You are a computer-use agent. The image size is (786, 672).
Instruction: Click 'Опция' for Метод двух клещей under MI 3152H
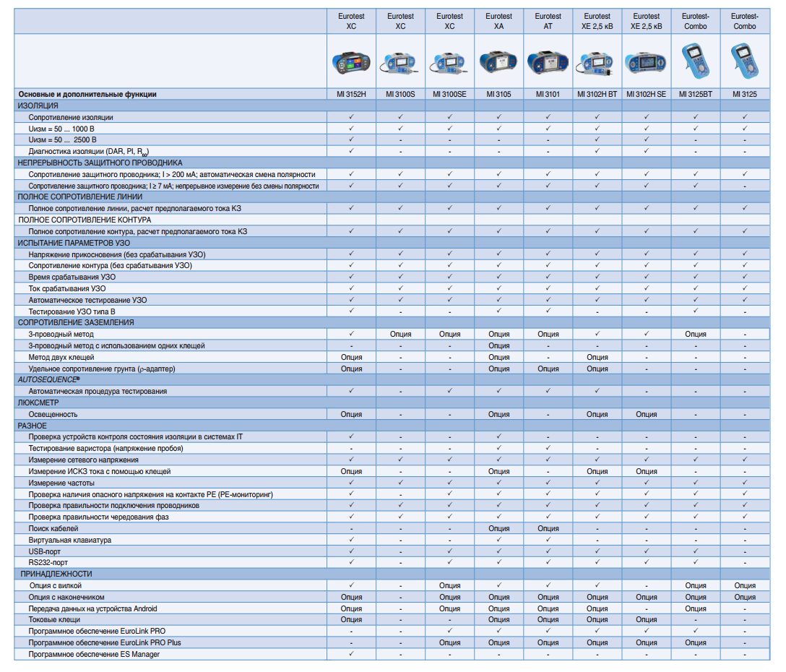point(351,358)
